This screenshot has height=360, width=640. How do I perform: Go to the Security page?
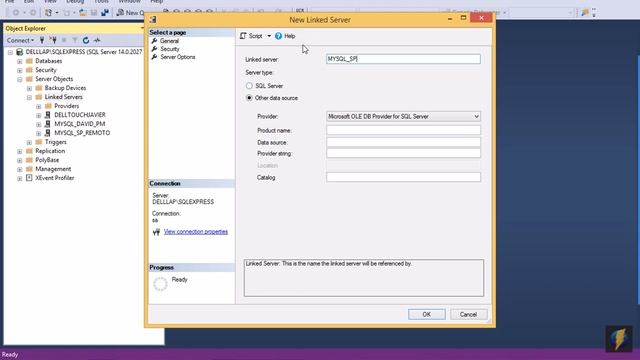170,49
